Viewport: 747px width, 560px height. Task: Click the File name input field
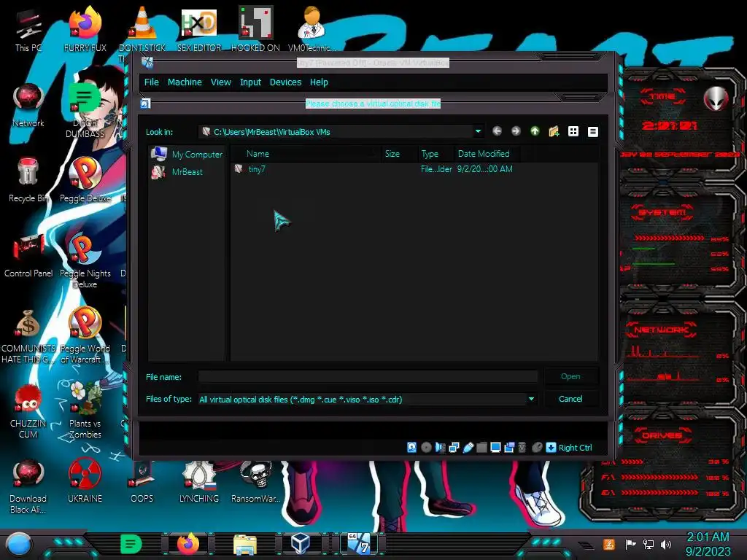[368, 377]
